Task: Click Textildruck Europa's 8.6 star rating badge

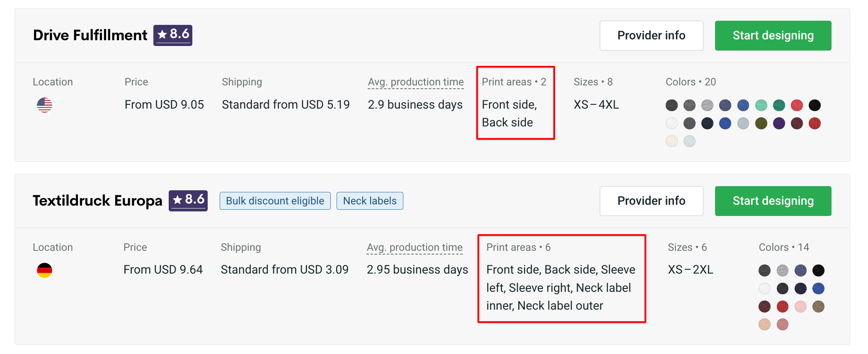Action: pos(188,201)
